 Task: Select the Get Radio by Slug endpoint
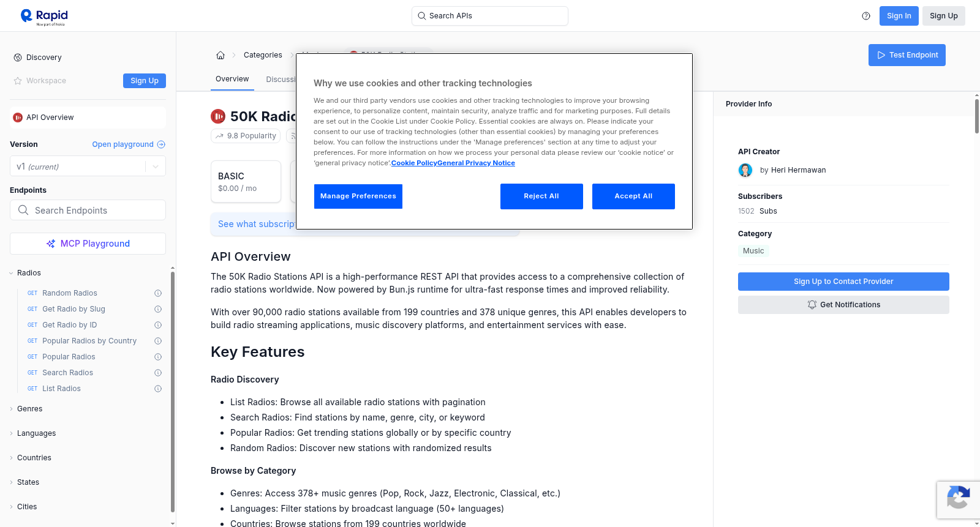(x=73, y=309)
